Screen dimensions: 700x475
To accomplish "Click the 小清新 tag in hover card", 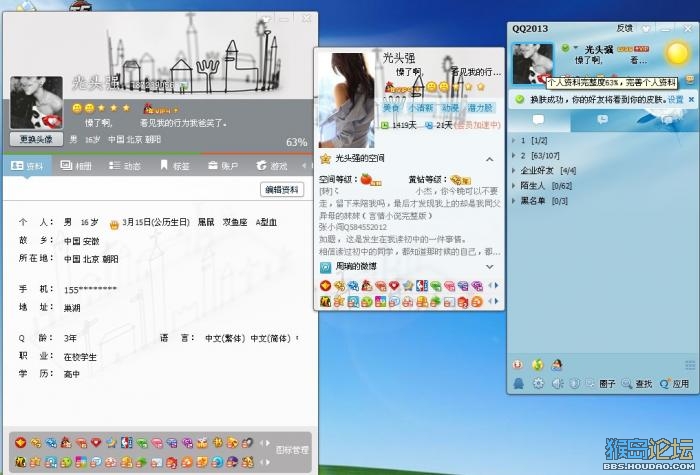I will [420, 108].
